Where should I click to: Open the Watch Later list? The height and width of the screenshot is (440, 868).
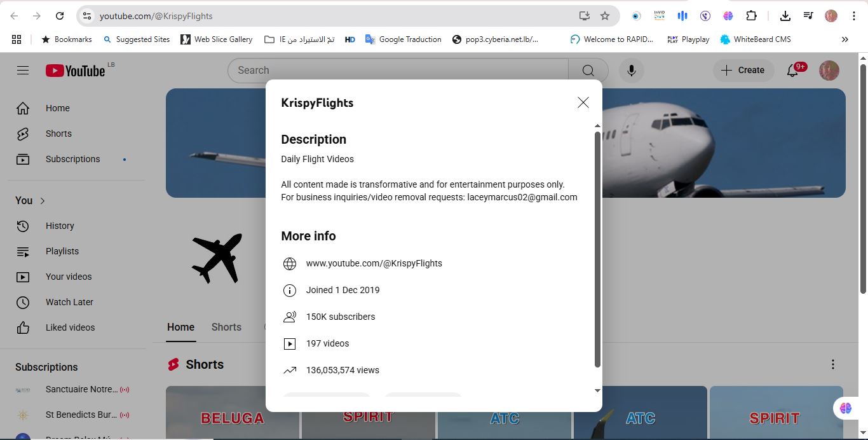pos(69,302)
